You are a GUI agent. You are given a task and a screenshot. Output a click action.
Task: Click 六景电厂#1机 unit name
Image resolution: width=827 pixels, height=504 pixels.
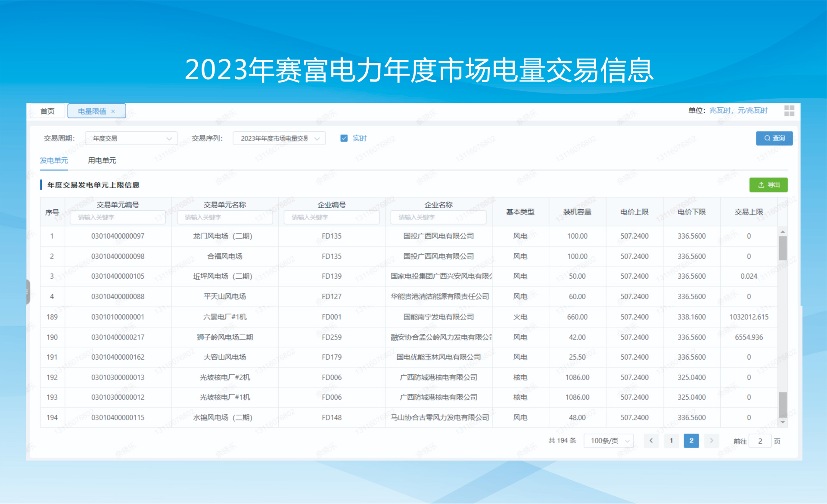click(225, 317)
